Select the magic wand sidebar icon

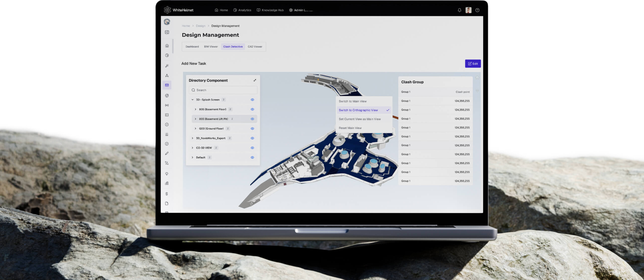[167, 66]
